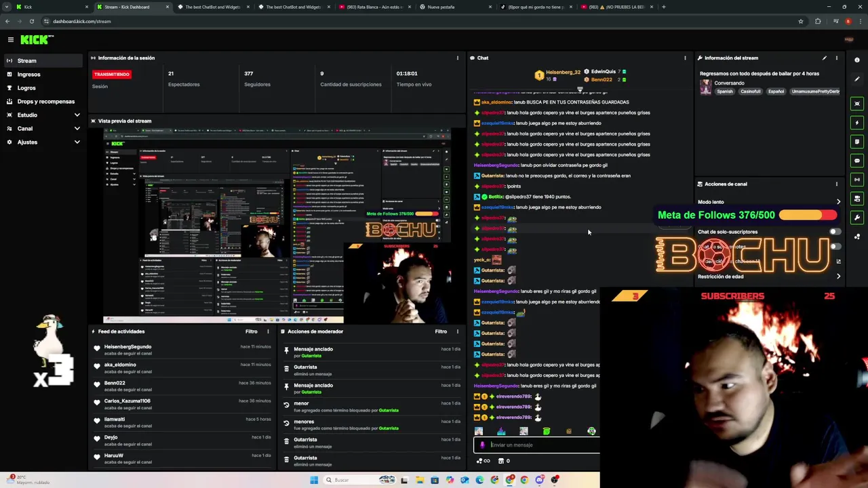Click the Casinofull stream tag
The height and width of the screenshot is (488, 868).
point(750,91)
